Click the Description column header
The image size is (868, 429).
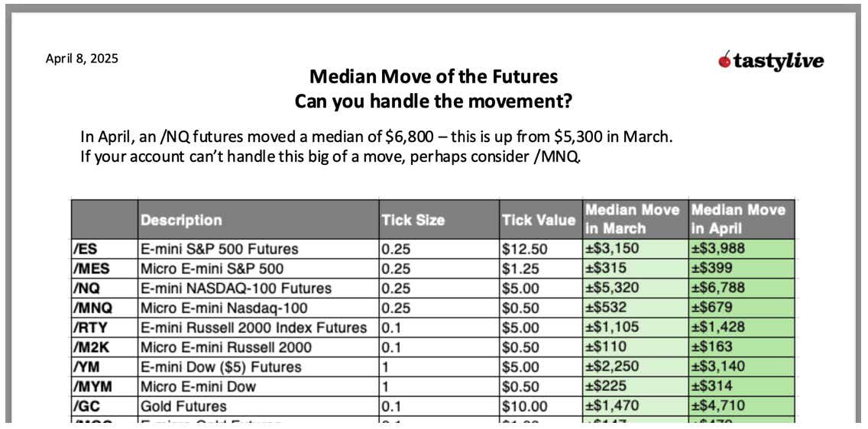[181, 221]
